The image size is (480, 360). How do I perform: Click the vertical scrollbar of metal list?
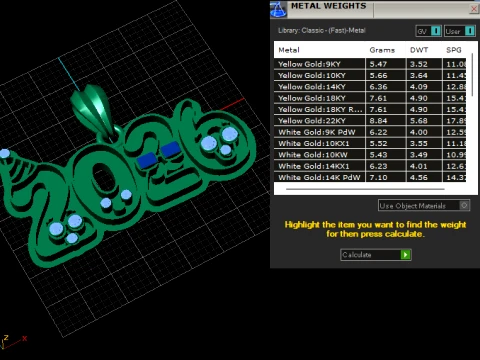[x=472, y=75]
